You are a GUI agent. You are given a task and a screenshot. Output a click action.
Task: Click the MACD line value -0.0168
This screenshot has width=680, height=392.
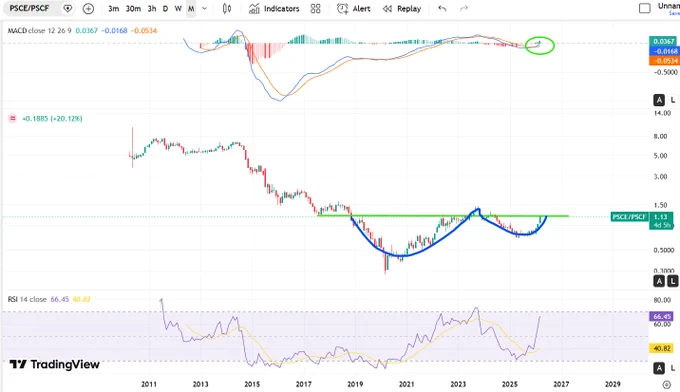[x=114, y=30]
